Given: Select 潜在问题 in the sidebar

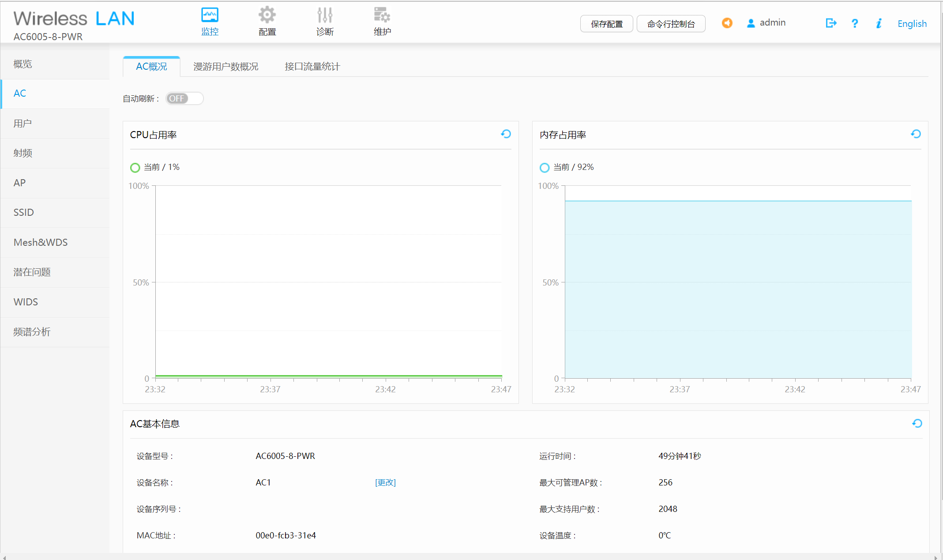Looking at the screenshot, I should 55,272.
